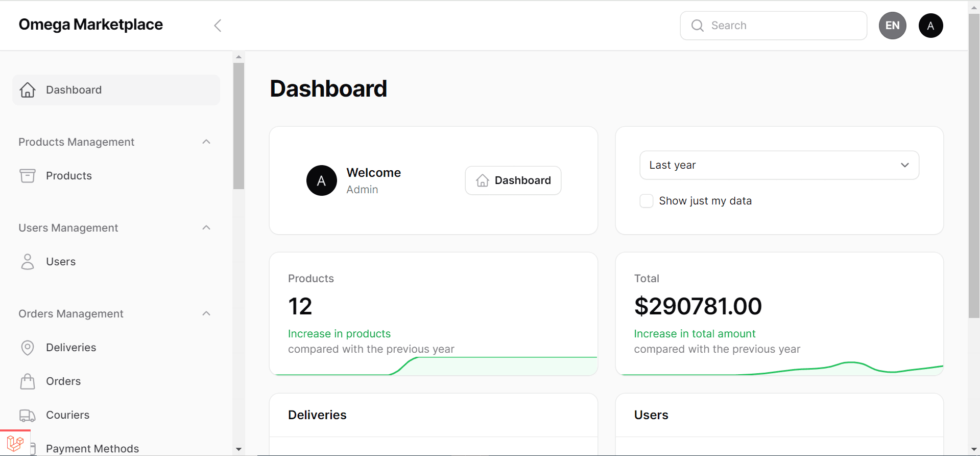
Task: Click the page scroll down arrow
Action: point(974,449)
